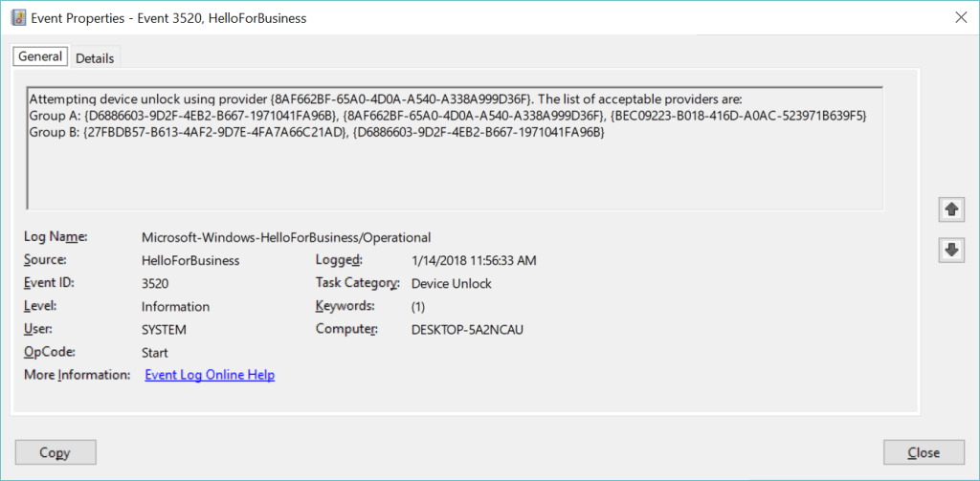Viewport: 980px width, 481px height.
Task: Select the Log Name value field
Action: [x=286, y=237]
